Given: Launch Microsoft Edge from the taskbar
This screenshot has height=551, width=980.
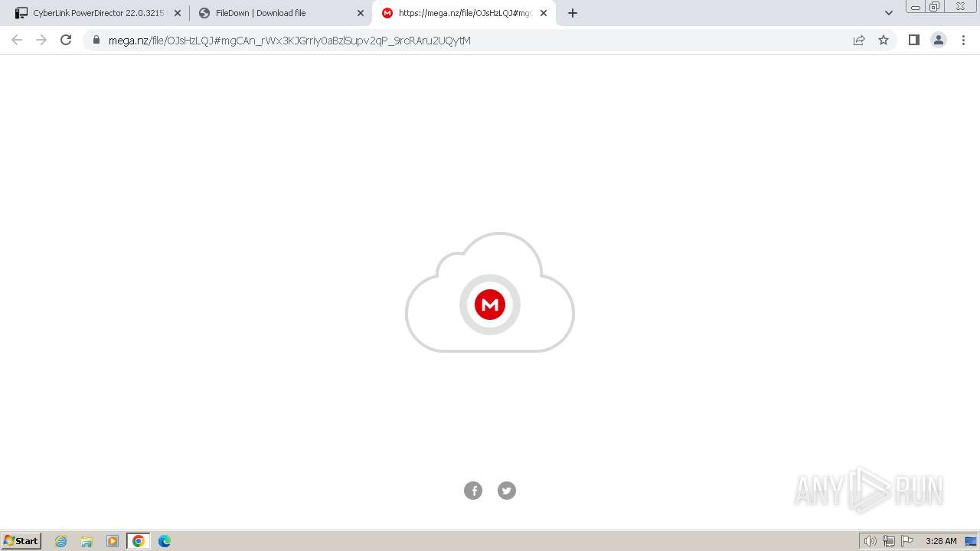Looking at the screenshot, I should pyautogui.click(x=165, y=541).
